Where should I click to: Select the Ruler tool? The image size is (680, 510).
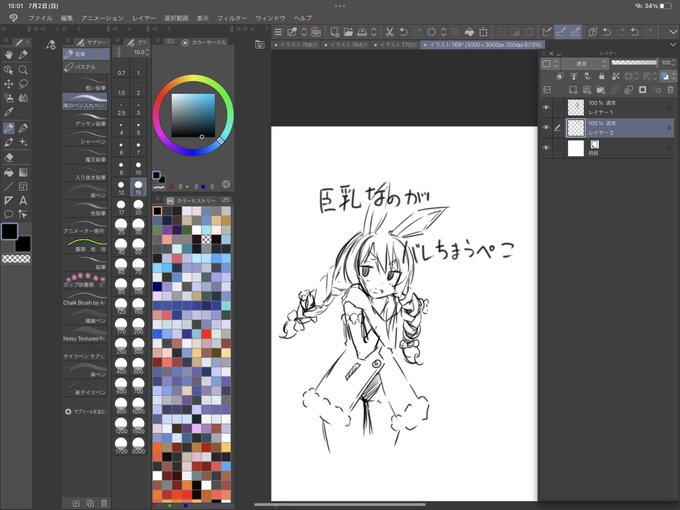[x=9, y=200]
